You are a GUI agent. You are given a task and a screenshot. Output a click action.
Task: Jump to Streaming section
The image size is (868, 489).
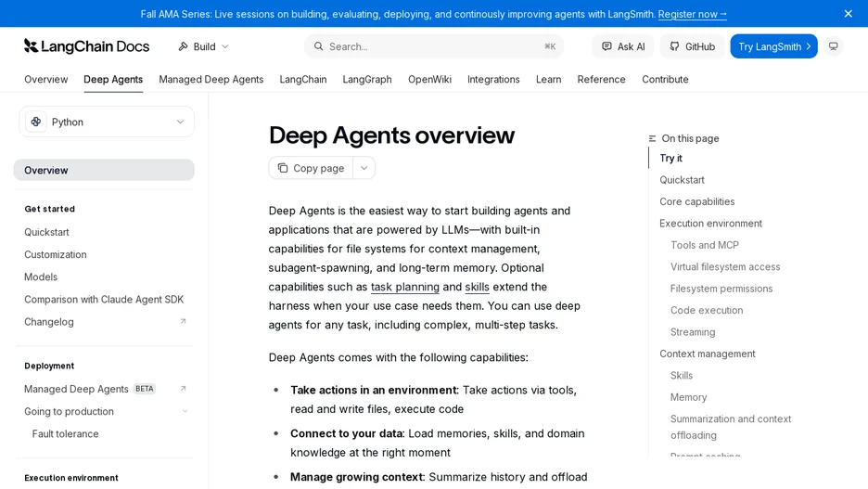click(x=693, y=332)
